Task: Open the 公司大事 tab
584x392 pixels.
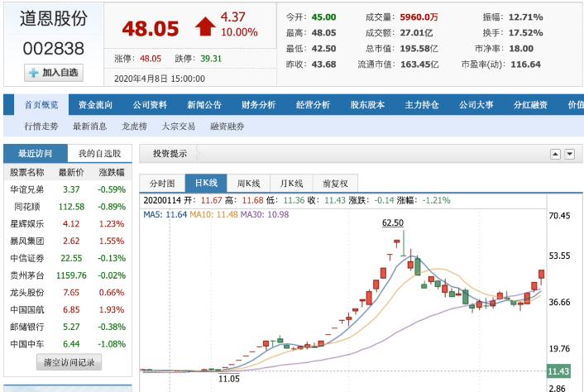Action: tap(476, 104)
